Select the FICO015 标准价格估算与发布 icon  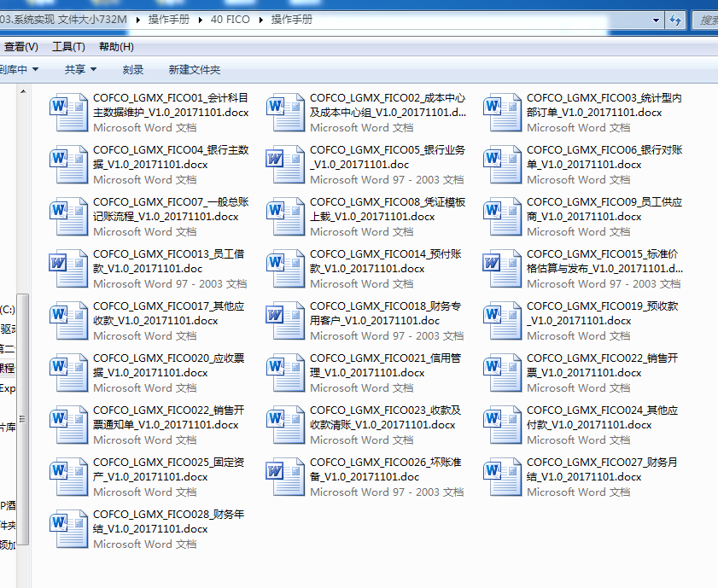coord(502,269)
